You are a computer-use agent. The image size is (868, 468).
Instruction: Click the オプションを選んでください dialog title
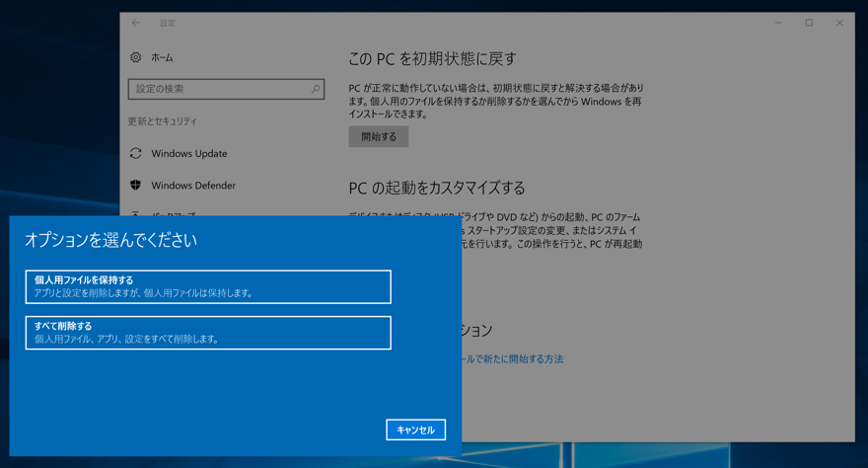(x=110, y=240)
